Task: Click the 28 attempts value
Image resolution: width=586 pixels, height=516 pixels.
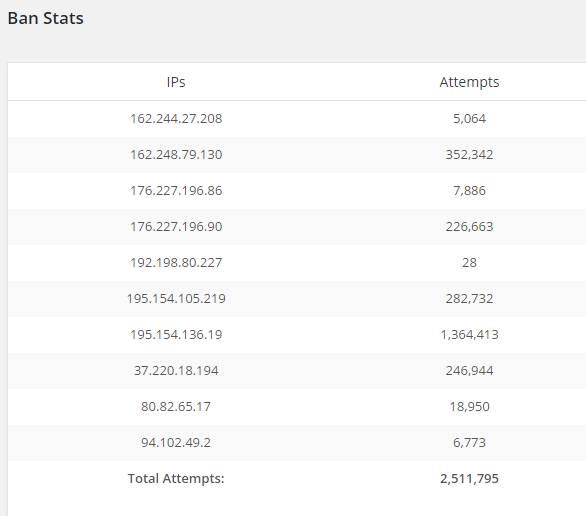Action: click(x=469, y=263)
